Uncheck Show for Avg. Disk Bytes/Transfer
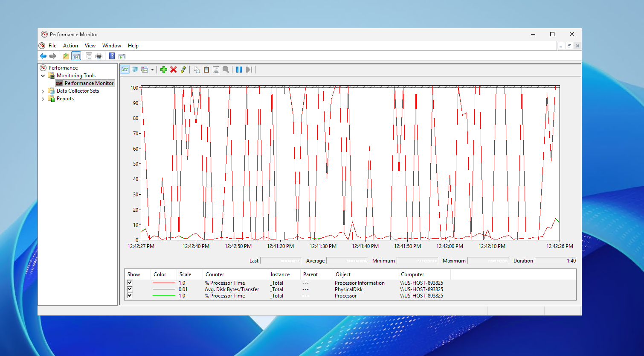Viewport: 644px width, 356px height. pyautogui.click(x=130, y=289)
